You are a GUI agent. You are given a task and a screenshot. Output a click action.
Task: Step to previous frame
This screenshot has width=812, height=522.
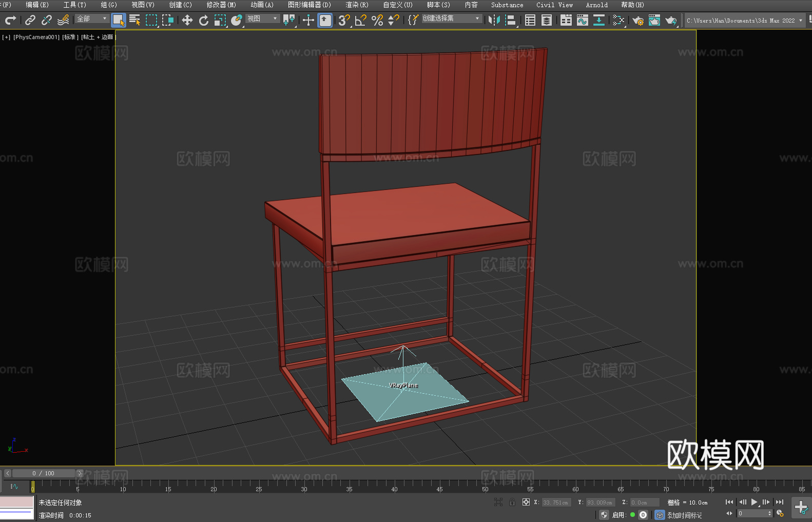point(742,502)
